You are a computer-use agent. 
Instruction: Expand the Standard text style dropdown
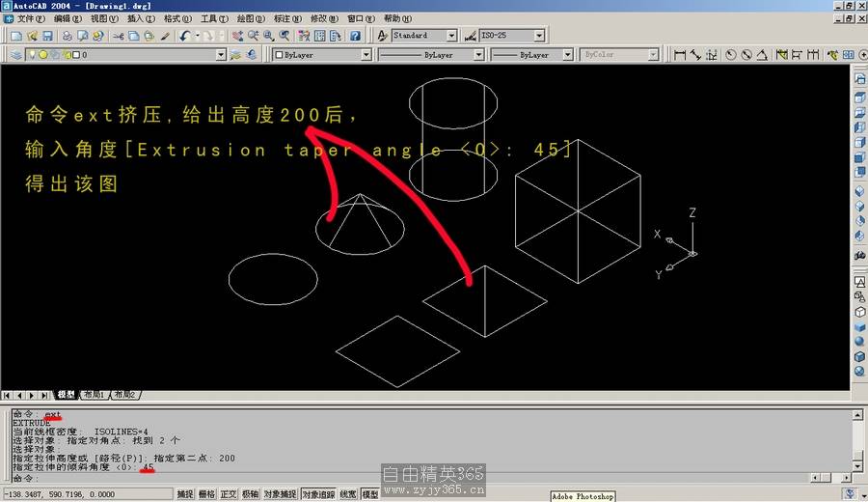pyautogui.click(x=451, y=36)
